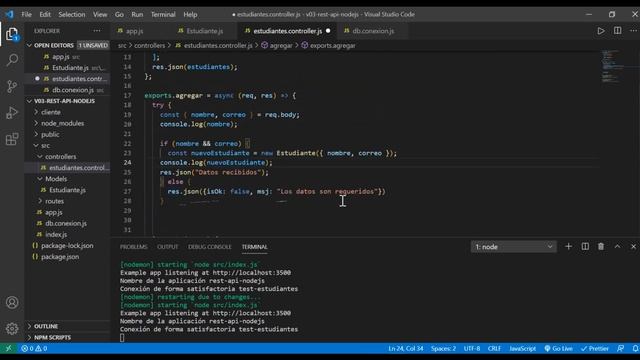
Task: Click unsaved dot on estudiantes.controller.js tab
Action: pos(328,31)
